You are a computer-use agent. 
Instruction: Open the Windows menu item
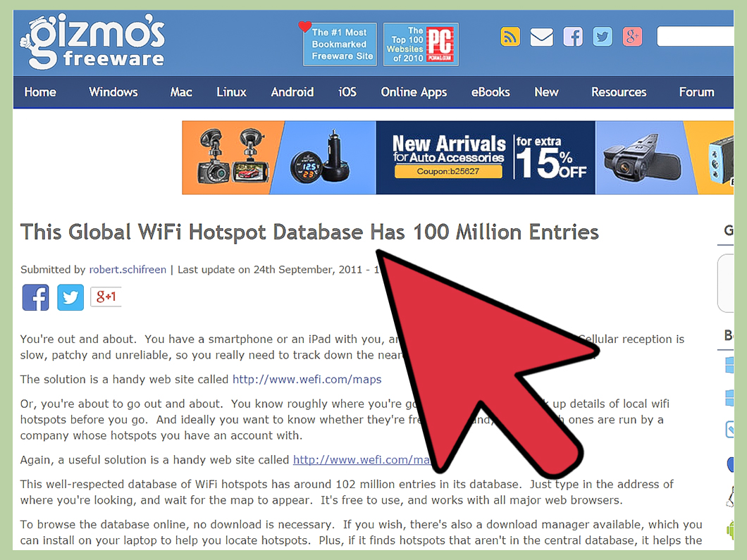113,92
